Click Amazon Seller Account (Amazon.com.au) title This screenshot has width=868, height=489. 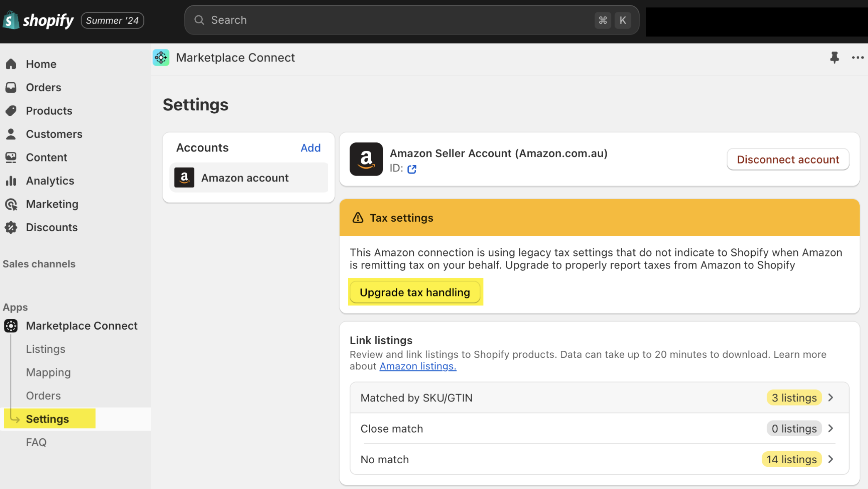pyautogui.click(x=498, y=153)
